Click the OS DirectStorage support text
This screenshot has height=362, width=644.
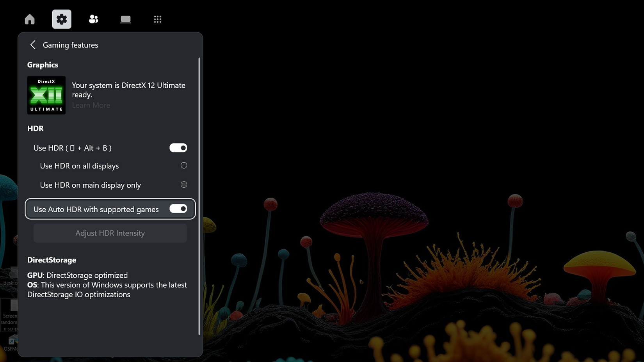pos(107,290)
